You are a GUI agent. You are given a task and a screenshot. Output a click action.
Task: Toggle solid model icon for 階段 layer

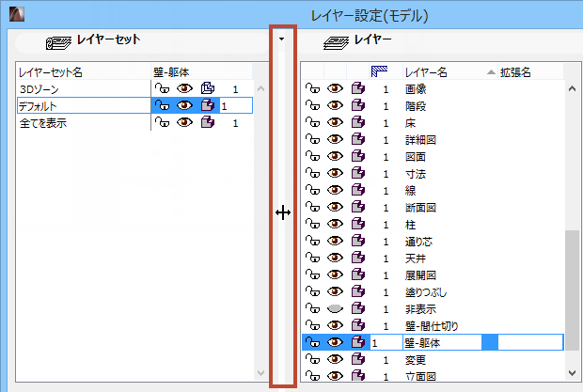358,105
